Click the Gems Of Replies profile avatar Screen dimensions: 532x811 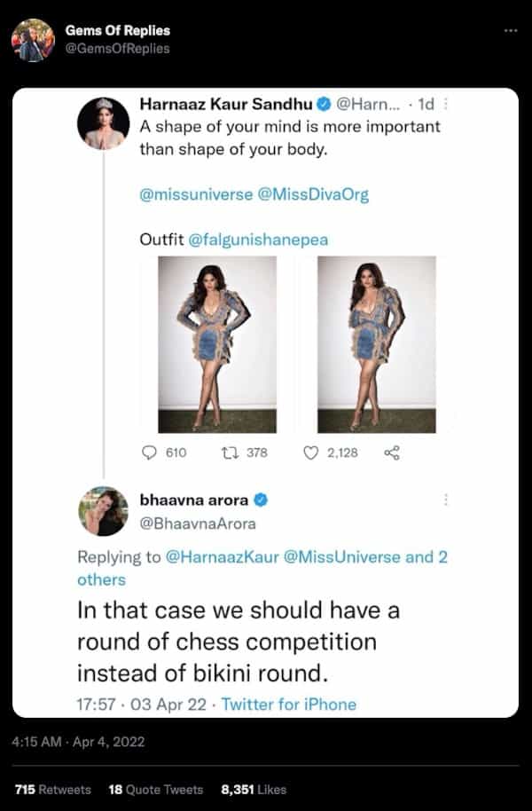tap(33, 40)
